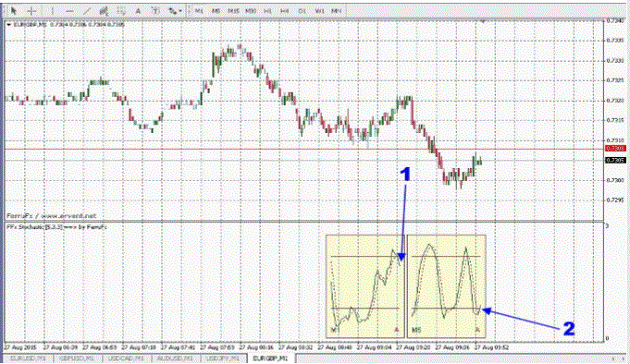
Task: Select the text label tool
Action: (155, 11)
